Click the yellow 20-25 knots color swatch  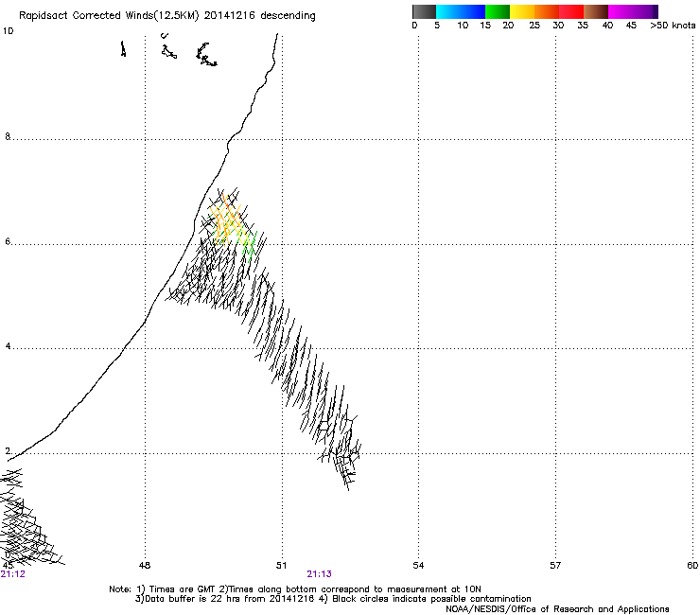522,11
